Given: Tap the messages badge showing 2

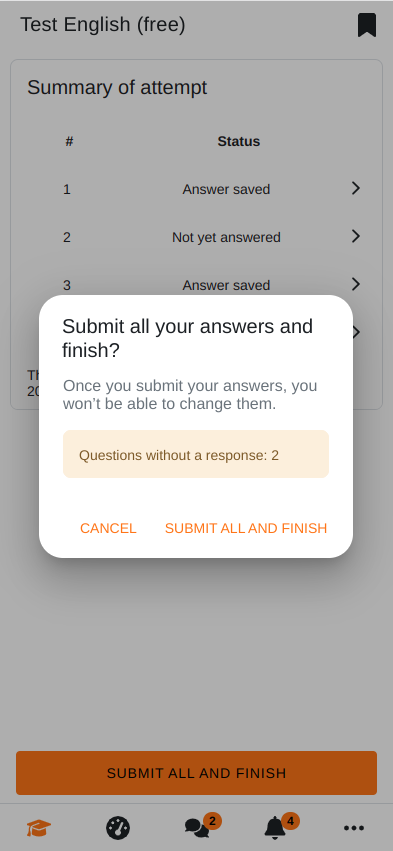Looking at the screenshot, I should pos(212,821).
